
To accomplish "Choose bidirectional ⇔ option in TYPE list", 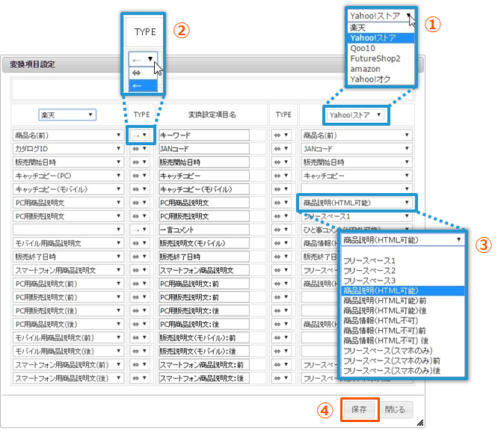I will click(143, 73).
